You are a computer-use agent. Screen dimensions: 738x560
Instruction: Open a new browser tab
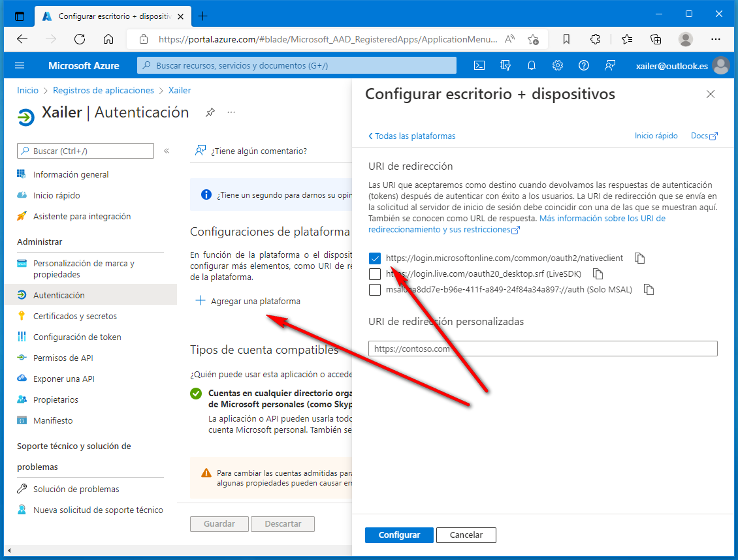pyautogui.click(x=203, y=16)
